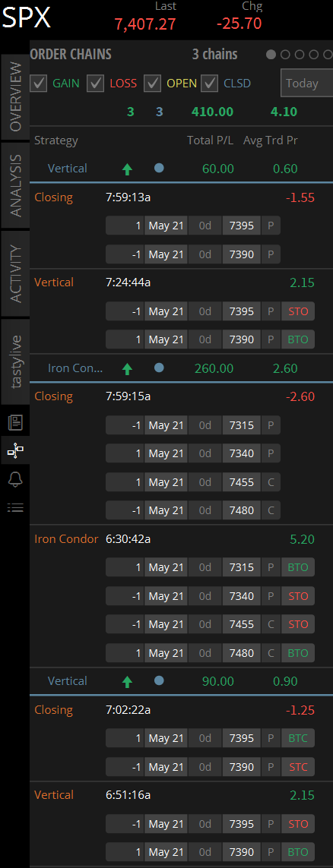Viewport: 333px width, 868px height.
Task: Click the Last price 7,407.27
Action: (145, 24)
